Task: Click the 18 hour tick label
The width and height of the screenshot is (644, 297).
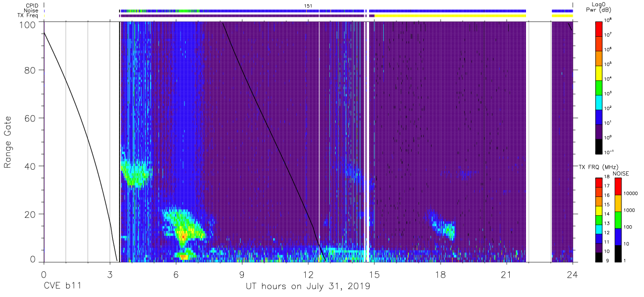Action: coord(440,274)
